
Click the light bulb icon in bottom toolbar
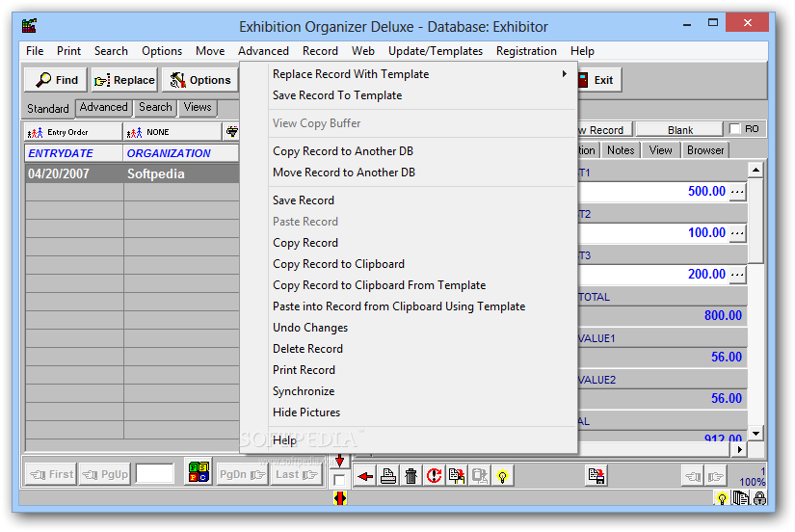(502, 476)
